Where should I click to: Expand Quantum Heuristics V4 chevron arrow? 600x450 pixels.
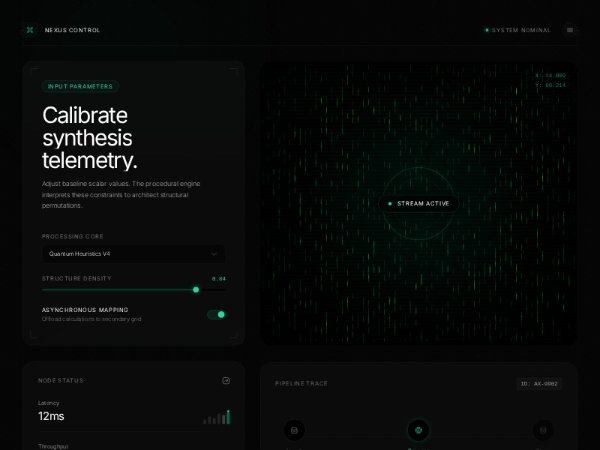point(213,254)
